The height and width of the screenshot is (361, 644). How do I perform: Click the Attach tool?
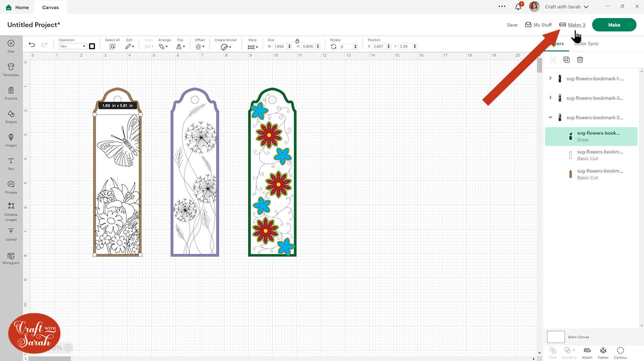point(587,353)
